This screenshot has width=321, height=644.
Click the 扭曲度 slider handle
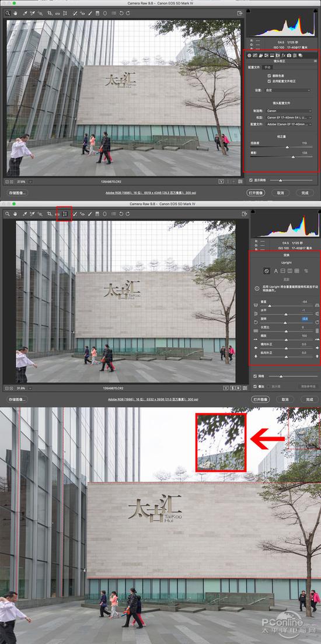(287, 147)
